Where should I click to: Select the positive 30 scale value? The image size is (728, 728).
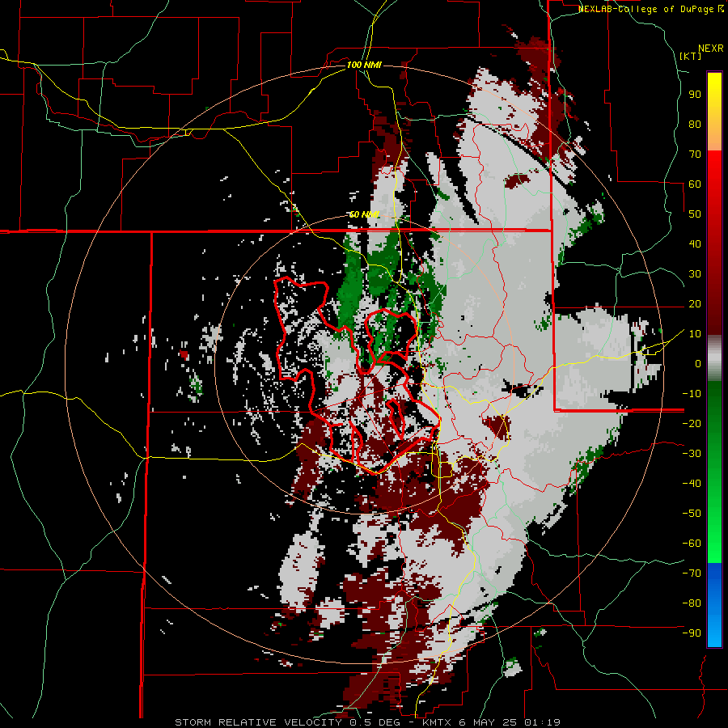(x=695, y=274)
